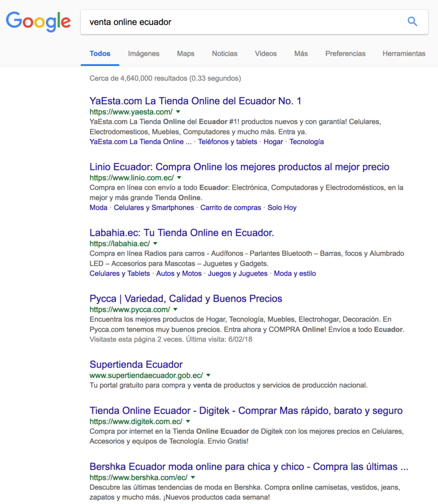Open the Tienda Online Ecuador Digitek result

246,410
